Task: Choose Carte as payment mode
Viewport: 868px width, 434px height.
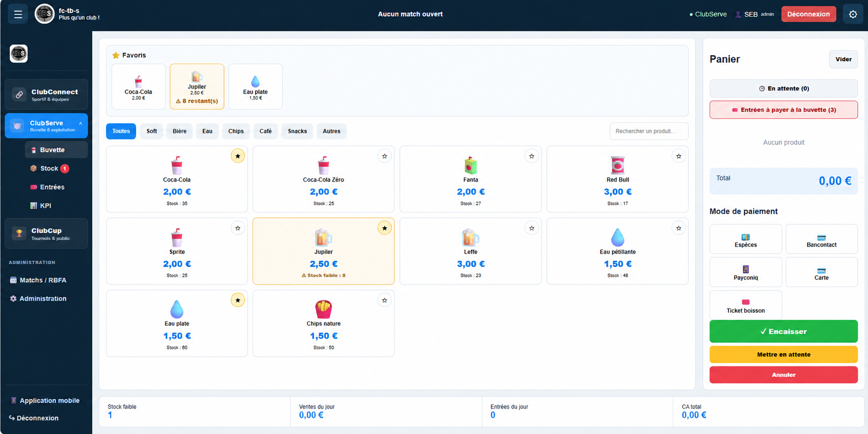Action: (822, 272)
